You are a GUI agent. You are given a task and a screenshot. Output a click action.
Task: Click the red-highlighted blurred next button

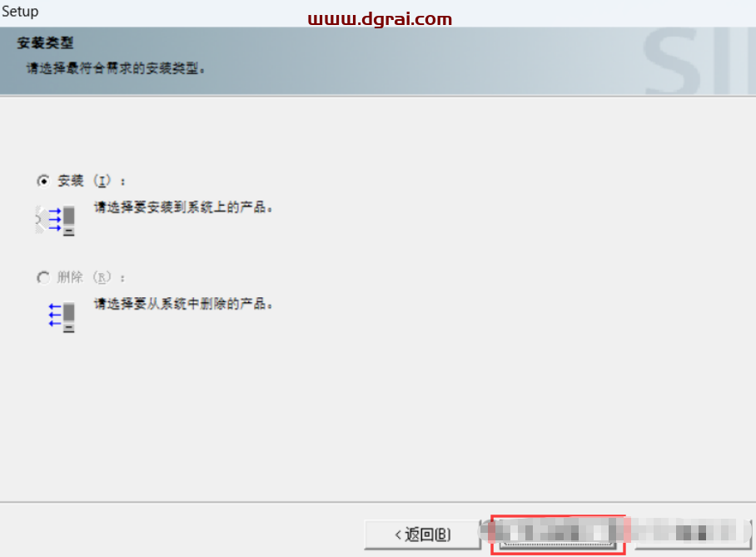coord(558,534)
